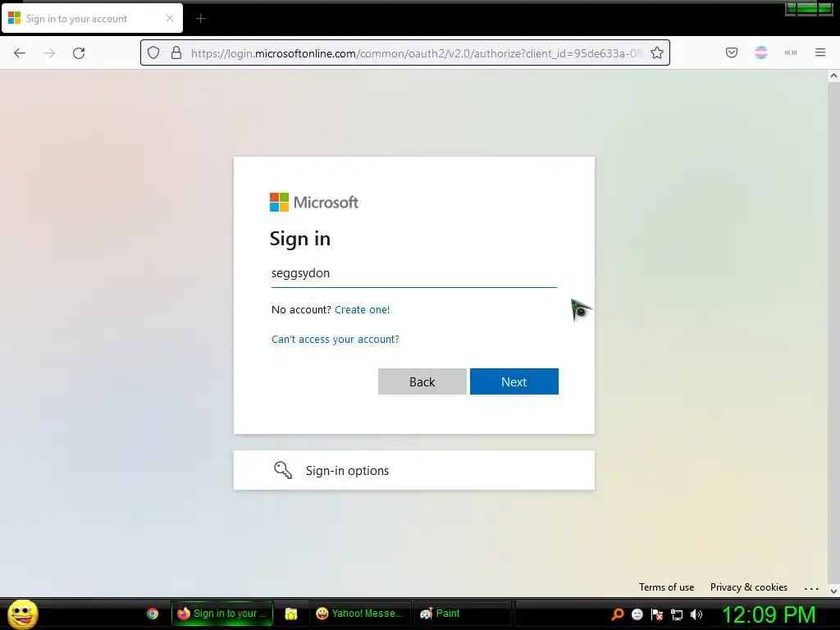Open the smiley face start button
Screen dimensions: 840x630
[x=23, y=614]
